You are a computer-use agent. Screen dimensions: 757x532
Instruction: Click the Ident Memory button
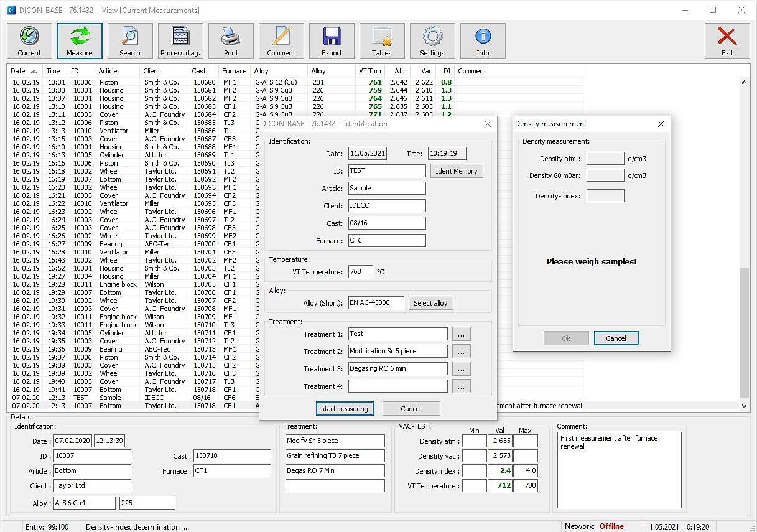pos(456,171)
